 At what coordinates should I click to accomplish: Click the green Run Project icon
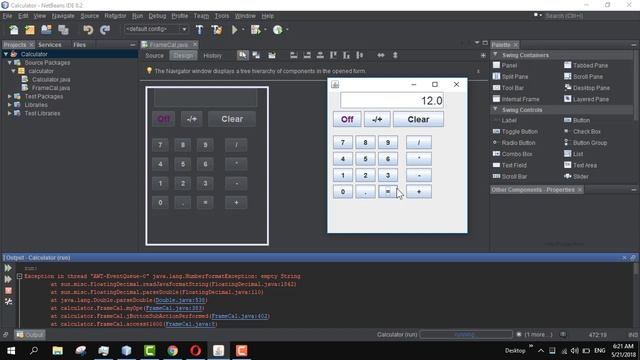coord(235,30)
